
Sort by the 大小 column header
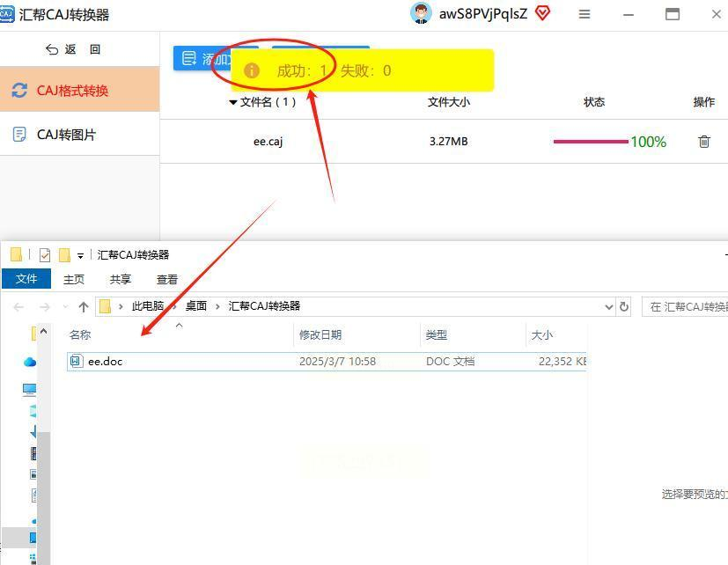coord(542,334)
